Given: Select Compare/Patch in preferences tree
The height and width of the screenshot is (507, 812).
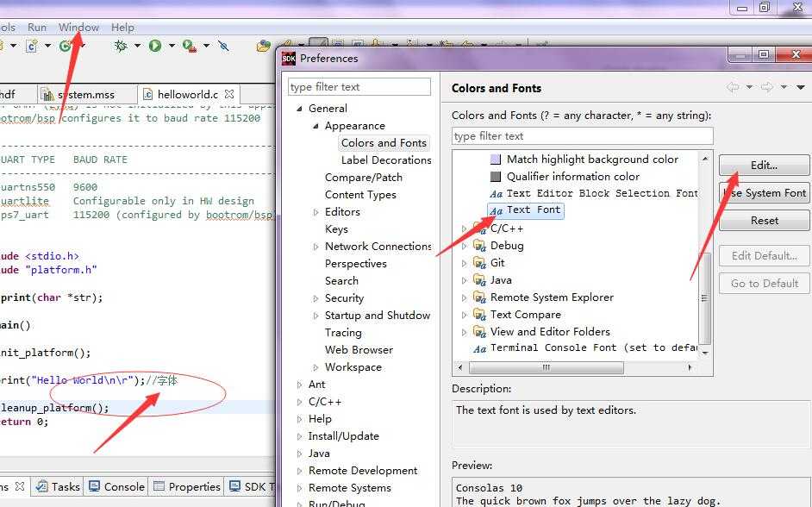Looking at the screenshot, I should pyautogui.click(x=364, y=177).
